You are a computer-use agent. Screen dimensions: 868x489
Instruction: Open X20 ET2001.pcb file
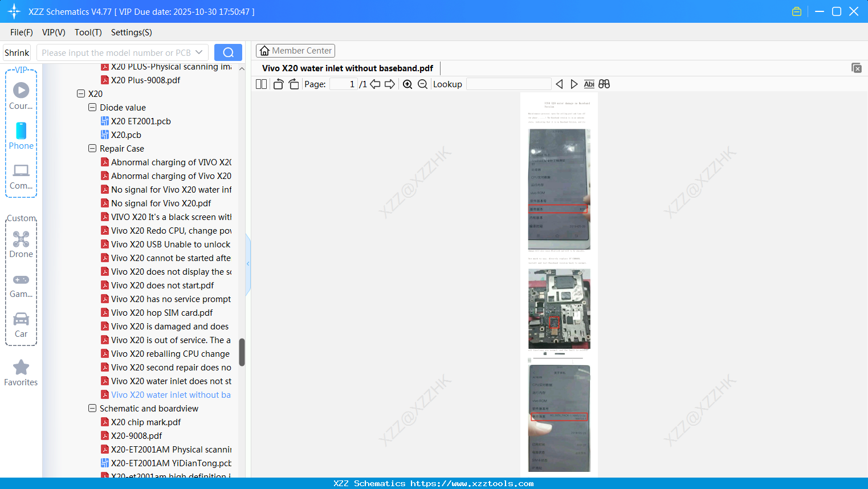141,121
